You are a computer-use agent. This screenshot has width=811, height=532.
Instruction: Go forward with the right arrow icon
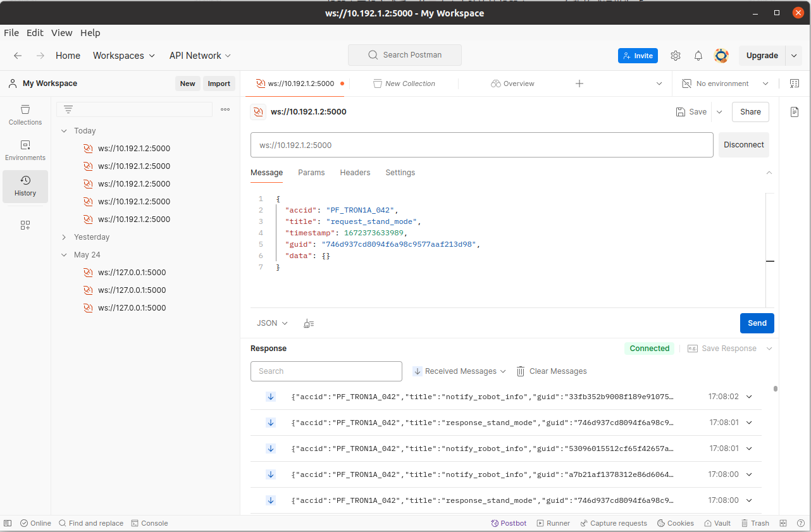[x=40, y=56]
